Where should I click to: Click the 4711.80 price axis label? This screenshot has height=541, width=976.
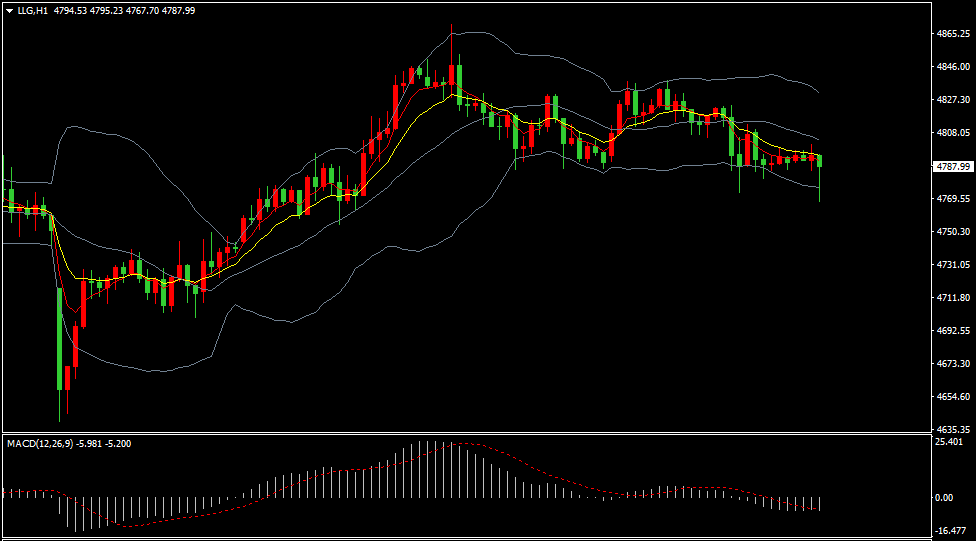952,298
